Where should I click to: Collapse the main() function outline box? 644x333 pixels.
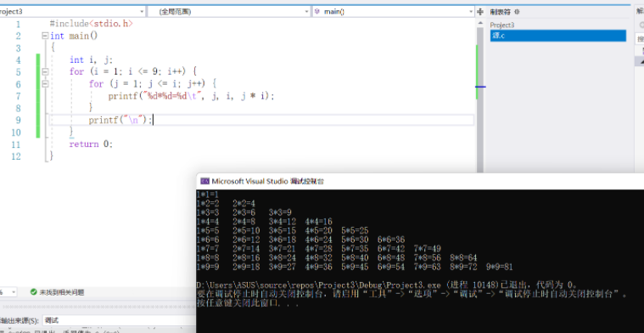tap(45, 36)
